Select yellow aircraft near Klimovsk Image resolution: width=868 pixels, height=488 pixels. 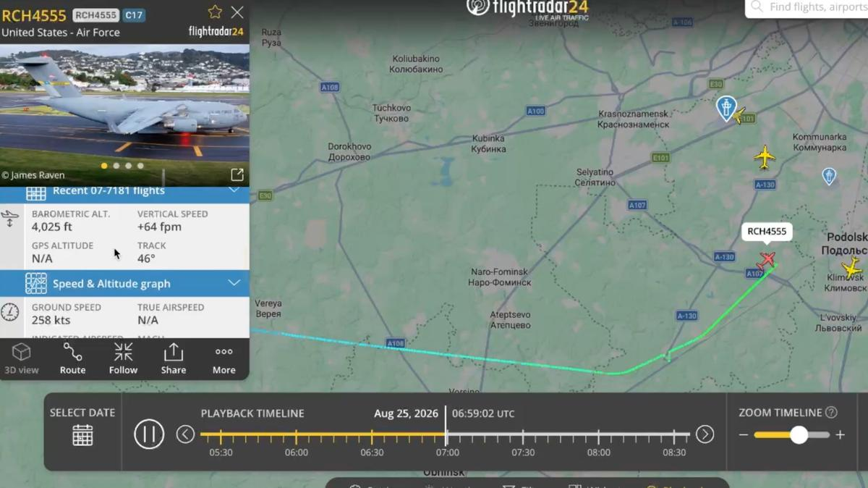tap(852, 269)
